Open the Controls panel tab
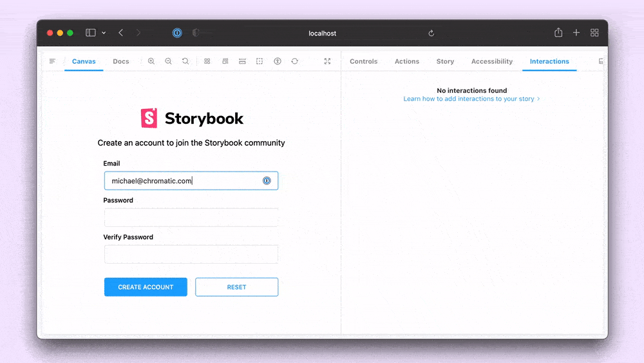Image resolution: width=644 pixels, height=363 pixels. 363,61
